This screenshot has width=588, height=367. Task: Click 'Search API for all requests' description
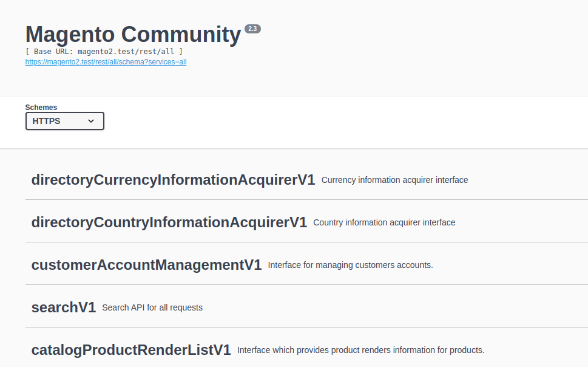(x=152, y=307)
